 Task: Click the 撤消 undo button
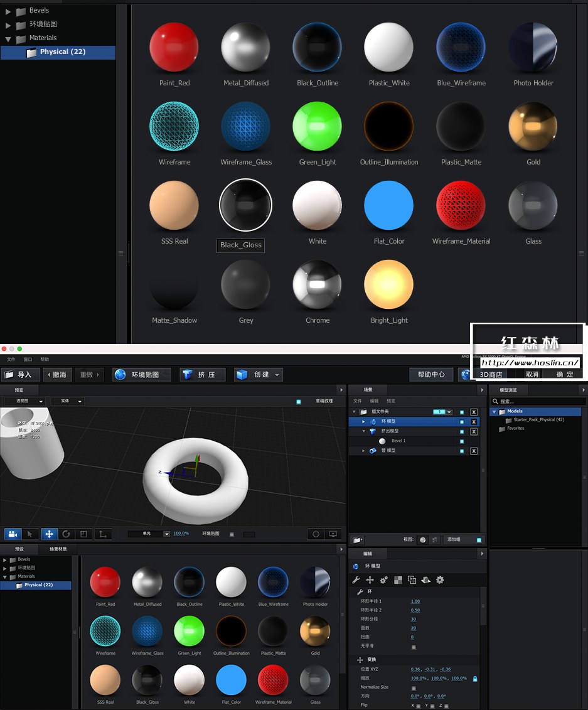click(x=56, y=375)
